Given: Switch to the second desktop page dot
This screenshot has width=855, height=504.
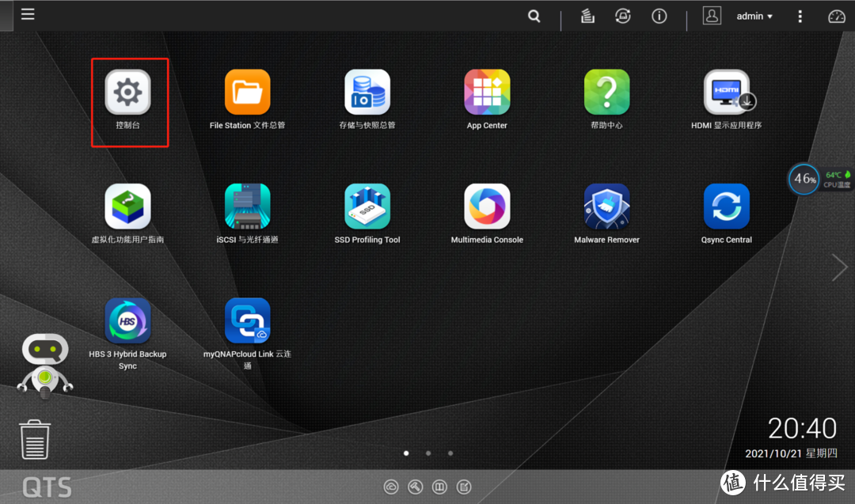Looking at the screenshot, I should [x=428, y=453].
